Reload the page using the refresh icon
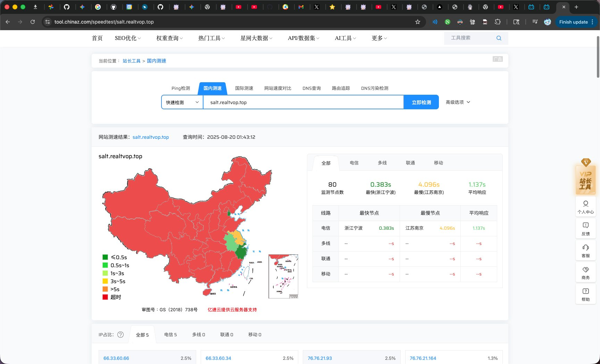600x364 pixels. pos(33,22)
